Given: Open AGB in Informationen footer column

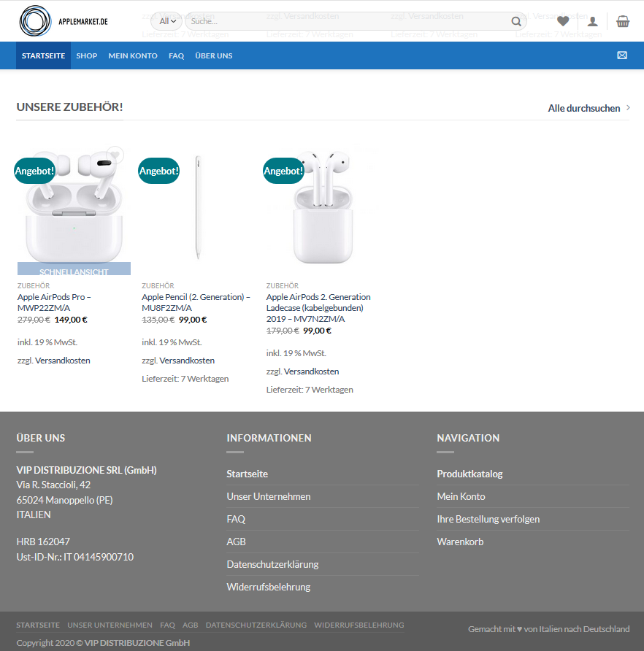Looking at the screenshot, I should tap(236, 542).
